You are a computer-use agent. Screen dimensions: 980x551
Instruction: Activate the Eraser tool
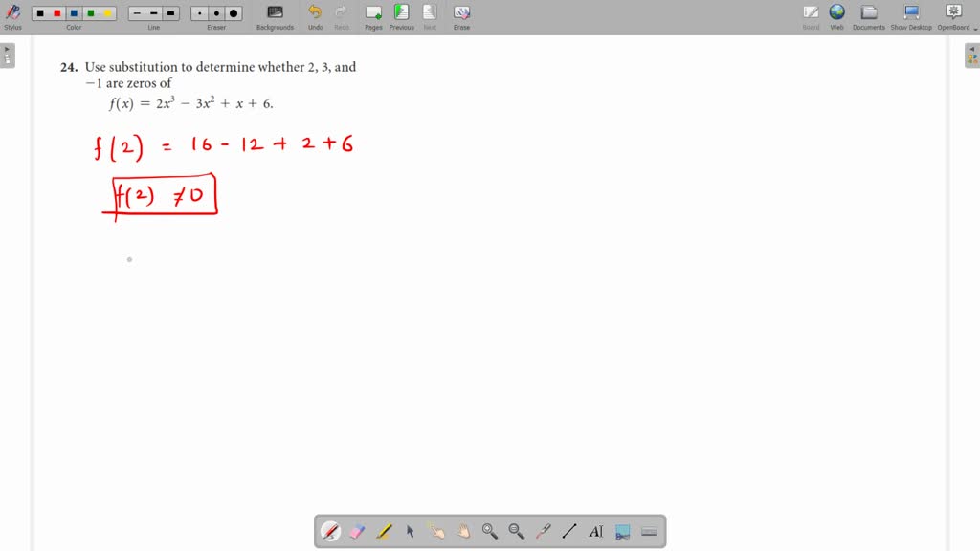356,531
